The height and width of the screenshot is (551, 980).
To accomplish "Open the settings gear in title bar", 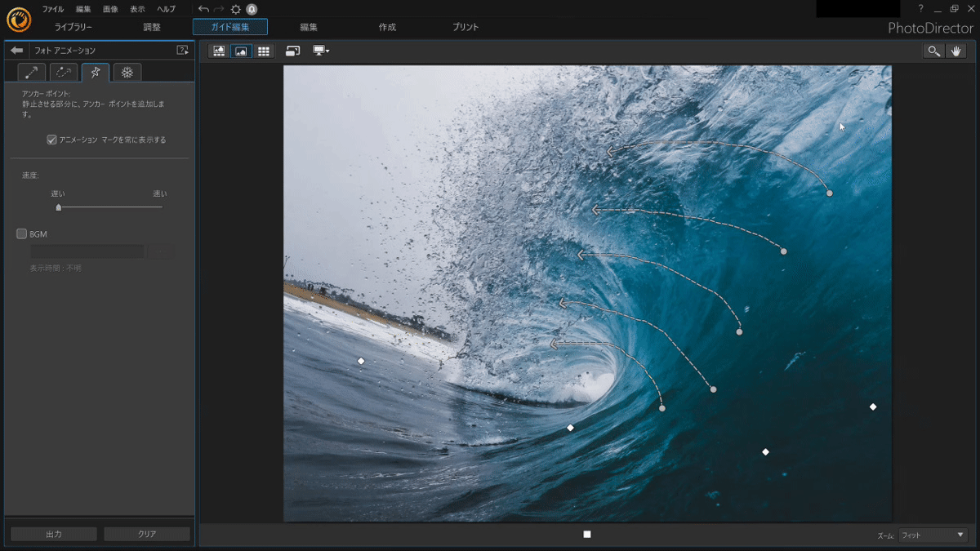I will 235,10.
